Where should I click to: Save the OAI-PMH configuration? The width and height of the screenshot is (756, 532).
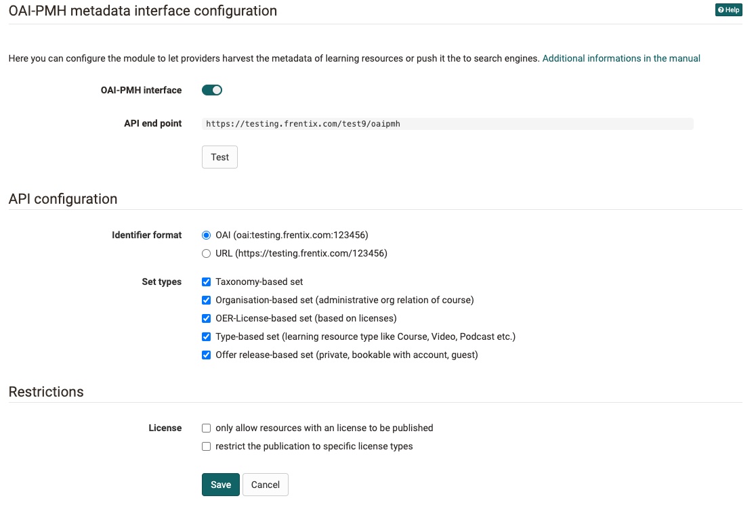pyautogui.click(x=220, y=484)
